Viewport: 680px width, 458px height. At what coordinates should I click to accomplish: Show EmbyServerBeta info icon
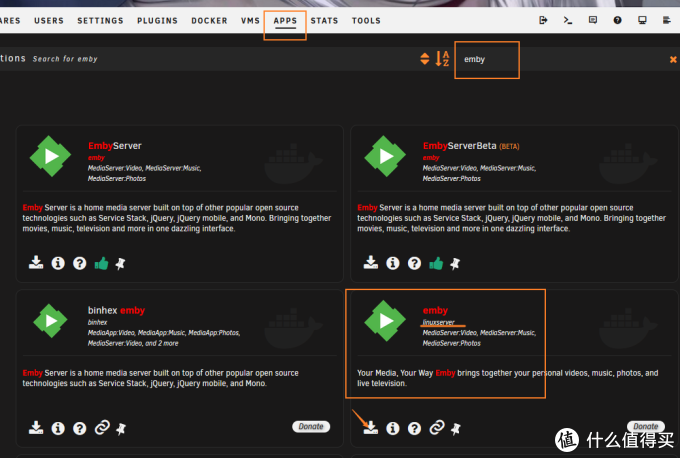pos(393,263)
